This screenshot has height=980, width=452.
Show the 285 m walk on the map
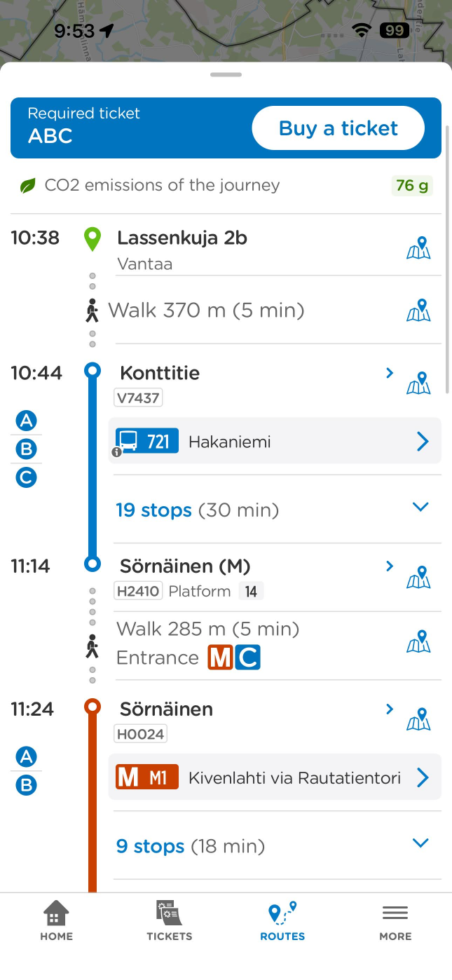tap(418, 642)
